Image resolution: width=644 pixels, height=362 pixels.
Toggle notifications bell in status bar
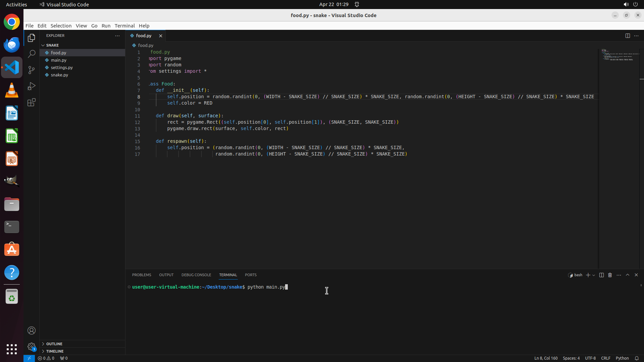tap(637, 358)
